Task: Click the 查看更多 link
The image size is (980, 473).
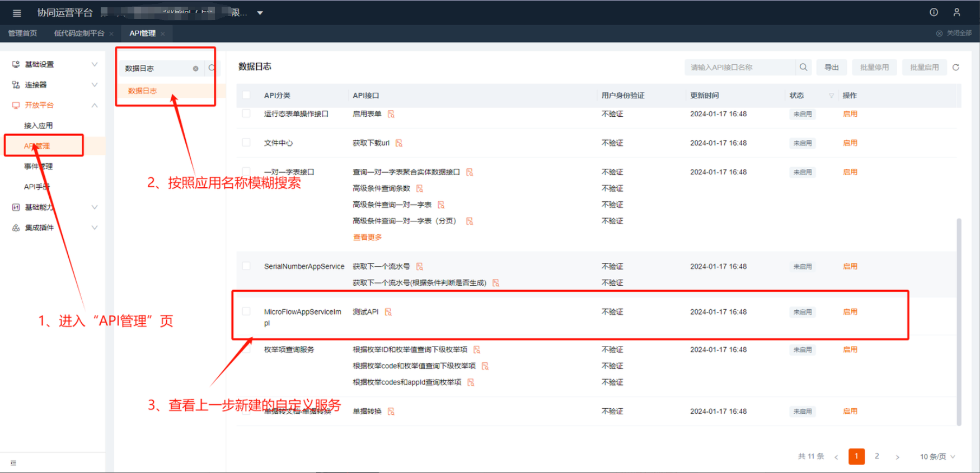Action: coord(367,238)
